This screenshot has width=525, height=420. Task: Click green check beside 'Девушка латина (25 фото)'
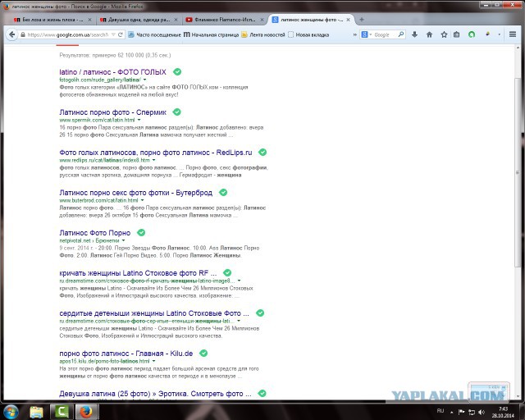[262, 393]
